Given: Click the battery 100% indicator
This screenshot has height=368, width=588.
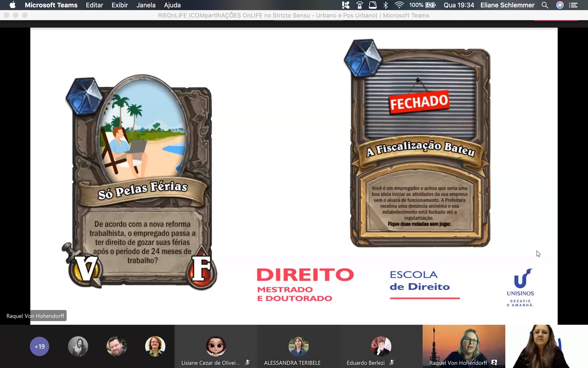Looking at the screenshot, I should (423, 5).
